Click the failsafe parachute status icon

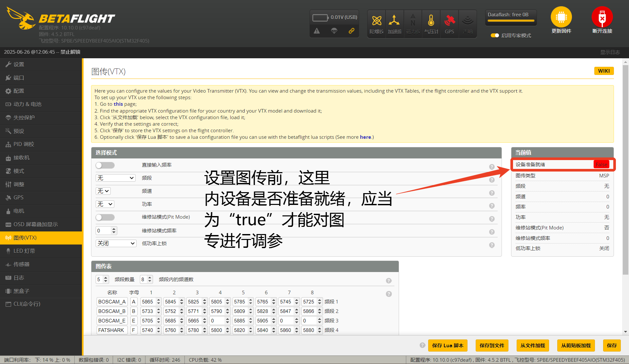click(334, 31)
